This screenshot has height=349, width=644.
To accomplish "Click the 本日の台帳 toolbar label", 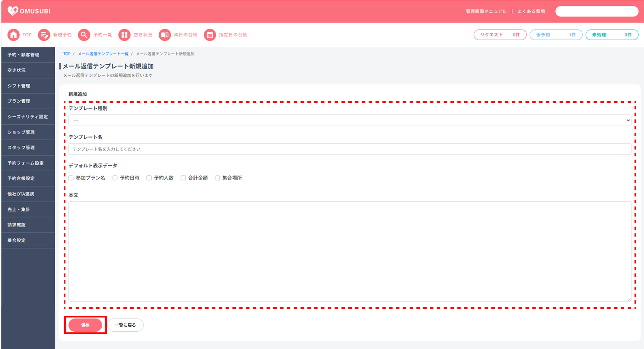I will tap(186, 35).
